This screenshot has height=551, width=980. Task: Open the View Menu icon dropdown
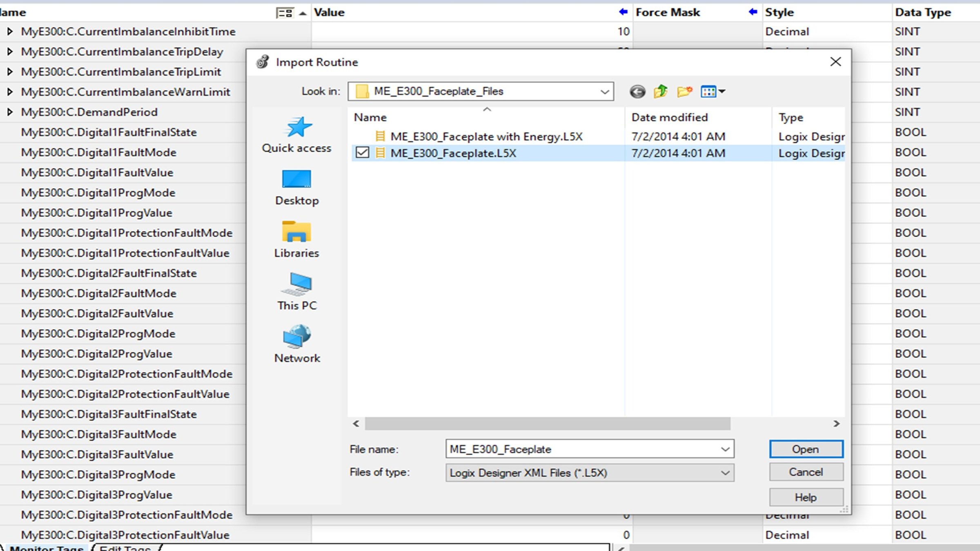tap(713, 91)
